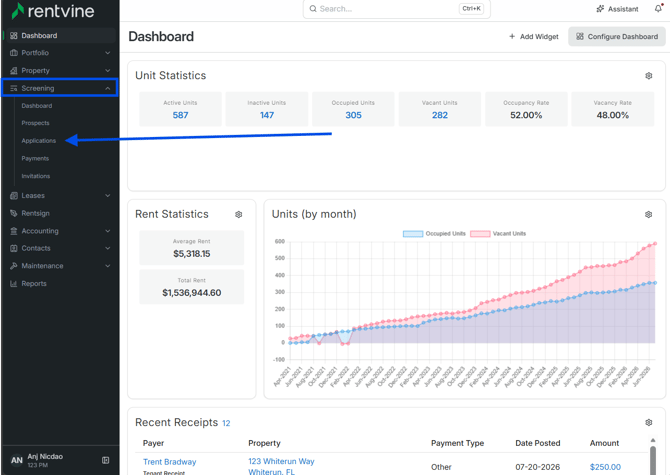This screenshot has height=475, width=670.
Task: Open Trent Bradway payer link
Action: (x=170, y=462)
